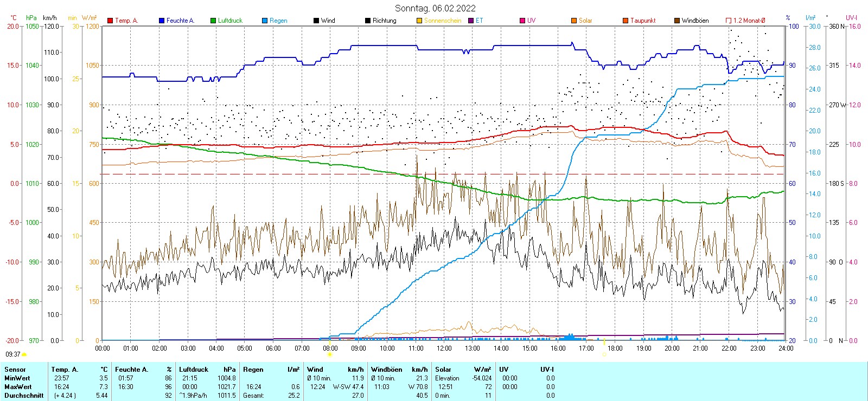Click the green Luftdruck legend square
This screenshot has height=401, width=868.
[213, 21]
